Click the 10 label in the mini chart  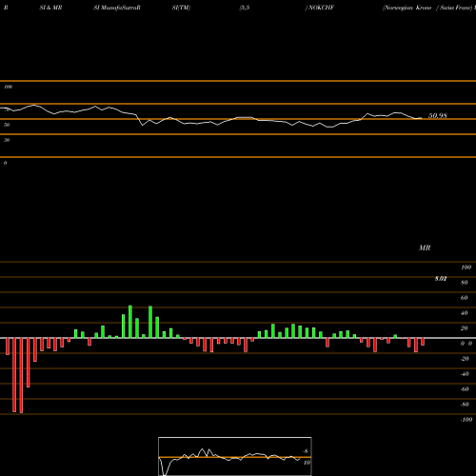[x=307, y=463]
